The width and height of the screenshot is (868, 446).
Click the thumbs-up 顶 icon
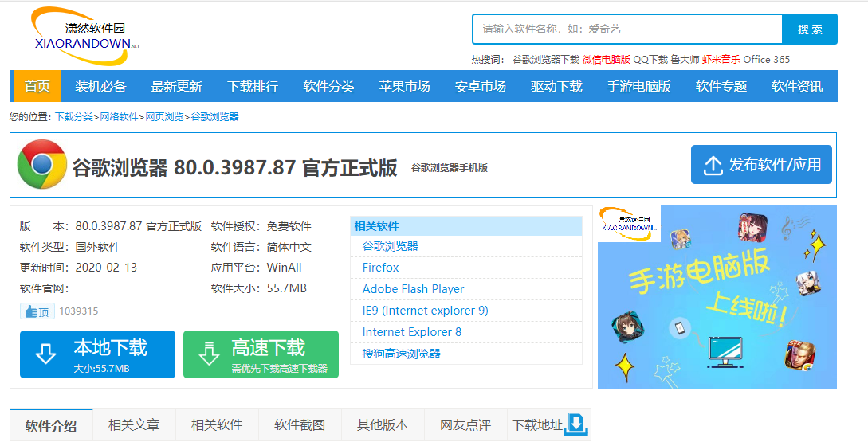tap(37, 311)
